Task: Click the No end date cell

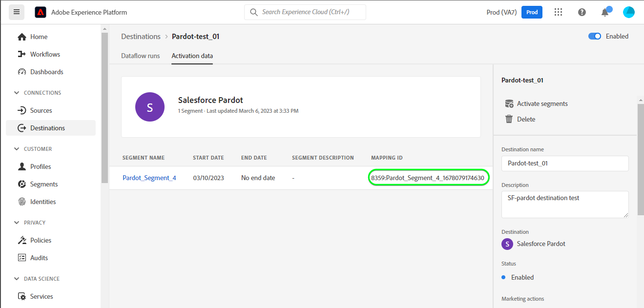Action: pos(258,178)
